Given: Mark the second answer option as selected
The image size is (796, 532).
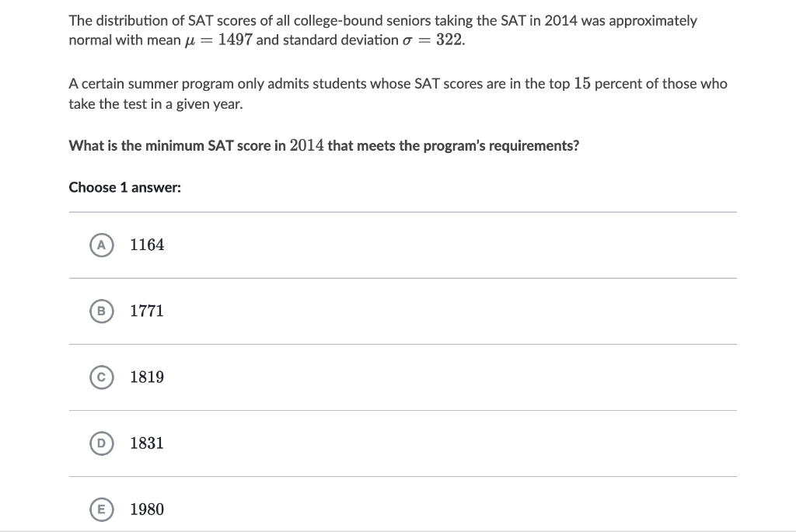Looking at the screenshot, I should coord(101,311).
